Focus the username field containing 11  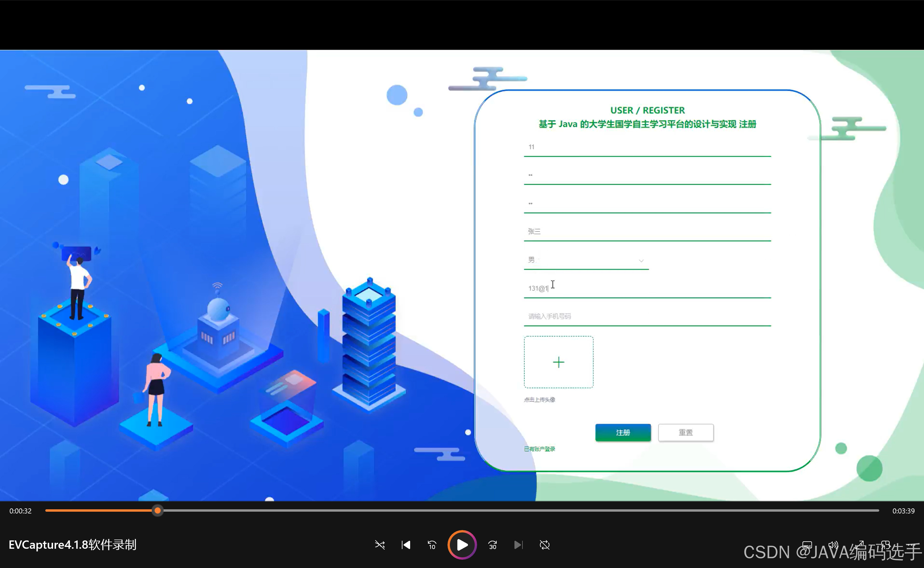pos(647,147)
